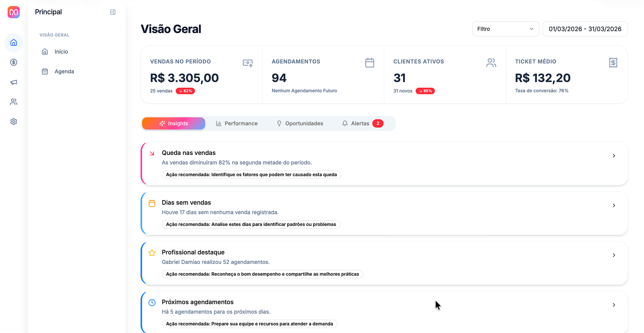Click receipt icon in Ticket Médio card

pyautogui.click(x=613, y=63)
